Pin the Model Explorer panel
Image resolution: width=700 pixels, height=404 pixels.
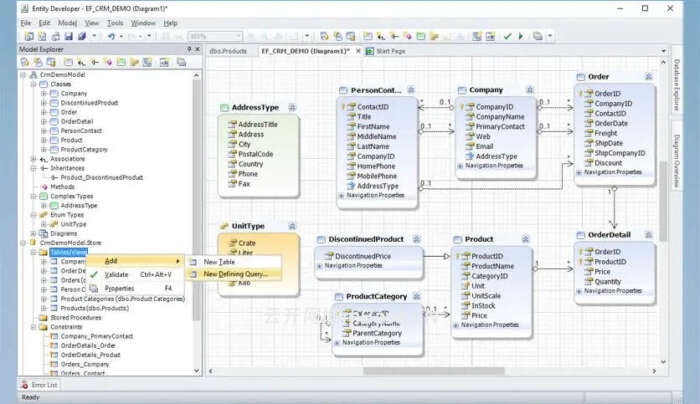coord(190,49)
